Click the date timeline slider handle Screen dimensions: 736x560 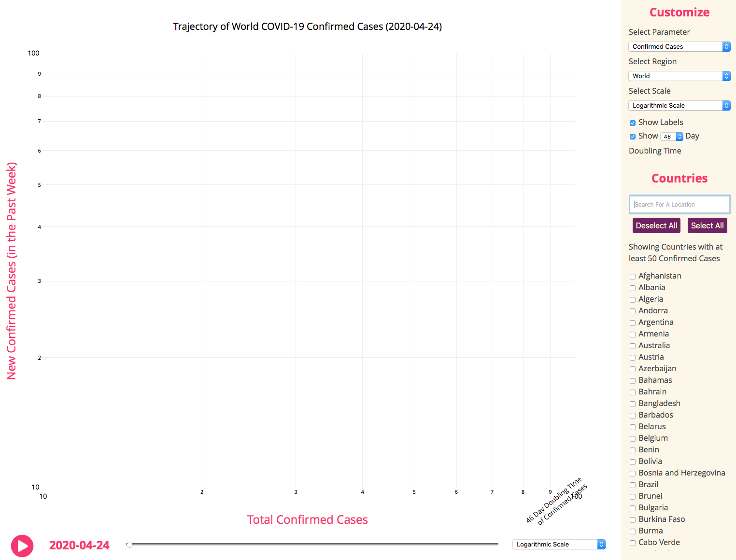click(129, 545)
